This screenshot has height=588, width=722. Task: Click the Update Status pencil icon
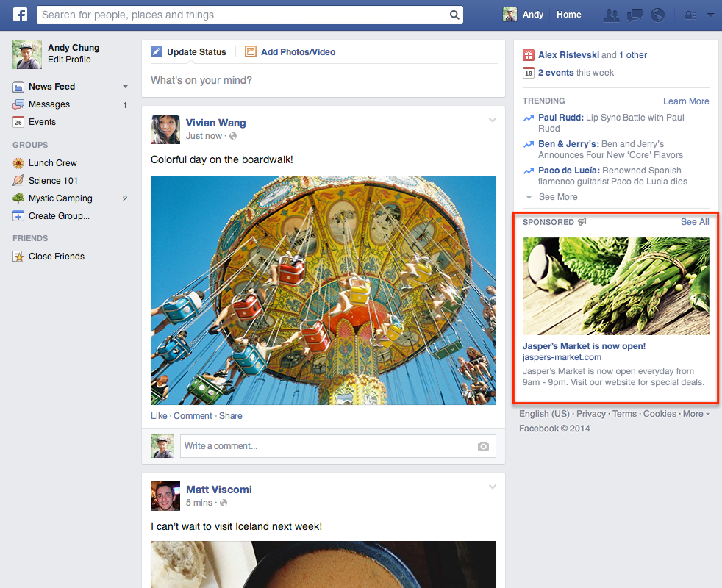157,51
